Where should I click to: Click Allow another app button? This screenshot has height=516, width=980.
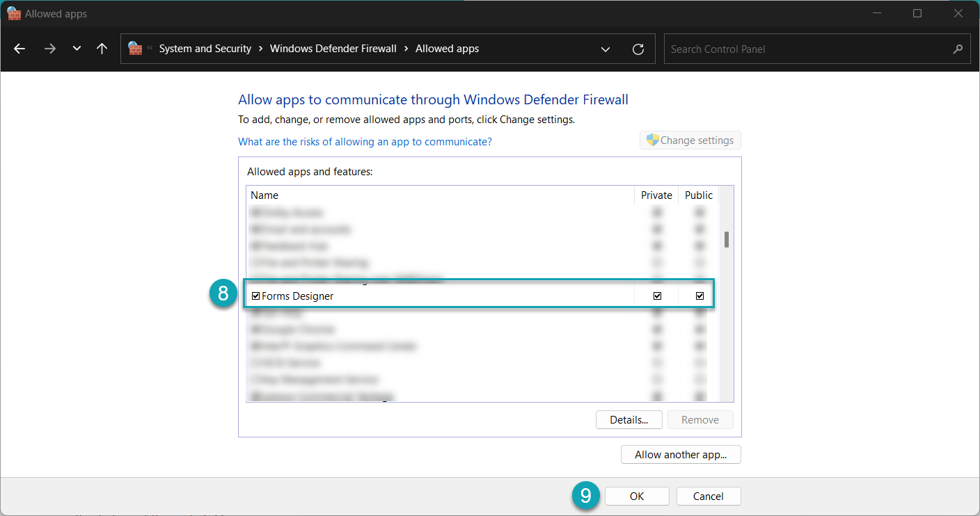point(681,454)
